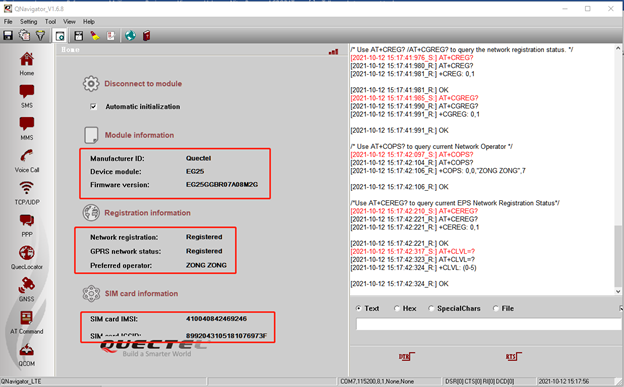The height and width of the screenshot is (387, 624).
Task: Click the AT command text input field
Action: 488,324
